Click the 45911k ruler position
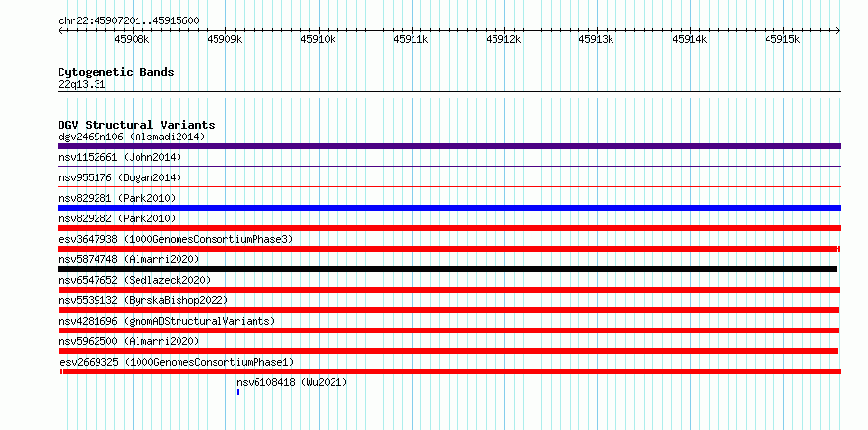Image resolution: width=868 pixels, height=430 pixels. (x=411, y=39)
